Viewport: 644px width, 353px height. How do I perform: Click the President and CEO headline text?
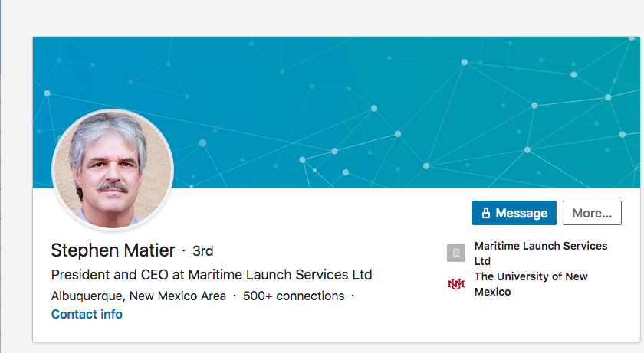coord(212,274)
